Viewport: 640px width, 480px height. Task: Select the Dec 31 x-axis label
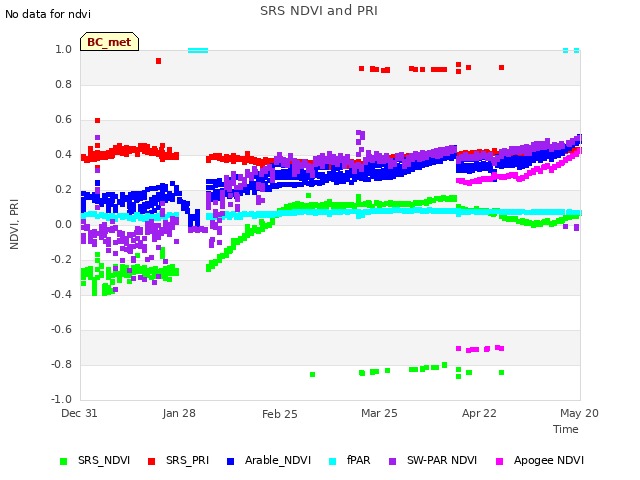tap(79, 413)
